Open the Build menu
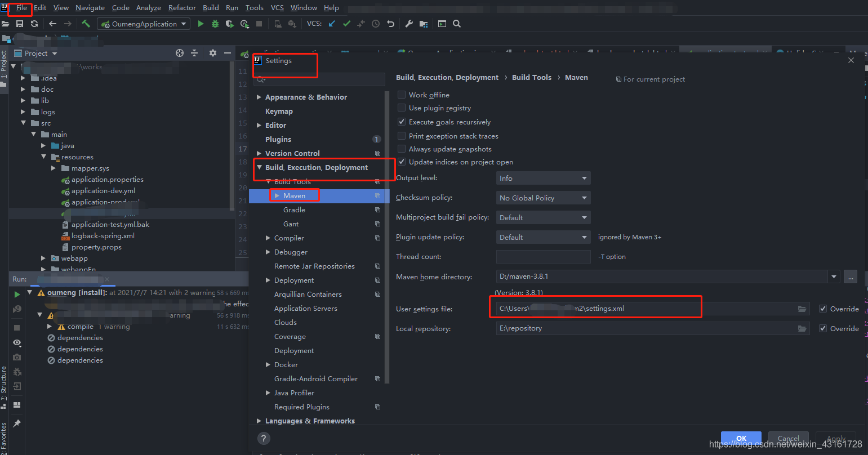This screenshot has width=868, height=455. [x=211, y=8]
